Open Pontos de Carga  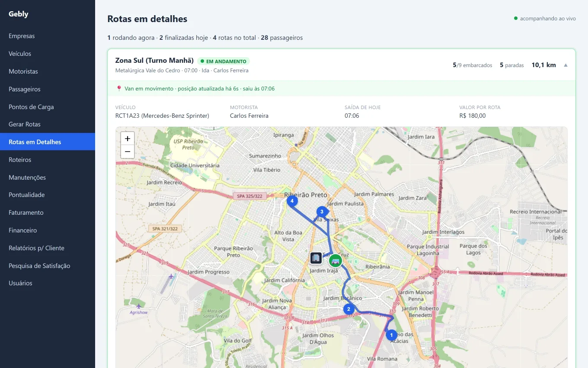coord(48,107)
